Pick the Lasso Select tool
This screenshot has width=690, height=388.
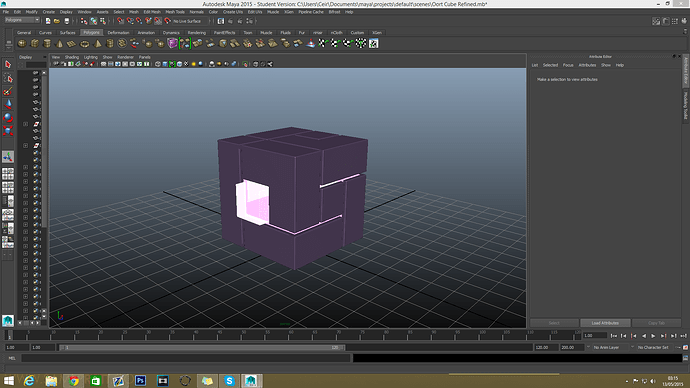[7, 78]
